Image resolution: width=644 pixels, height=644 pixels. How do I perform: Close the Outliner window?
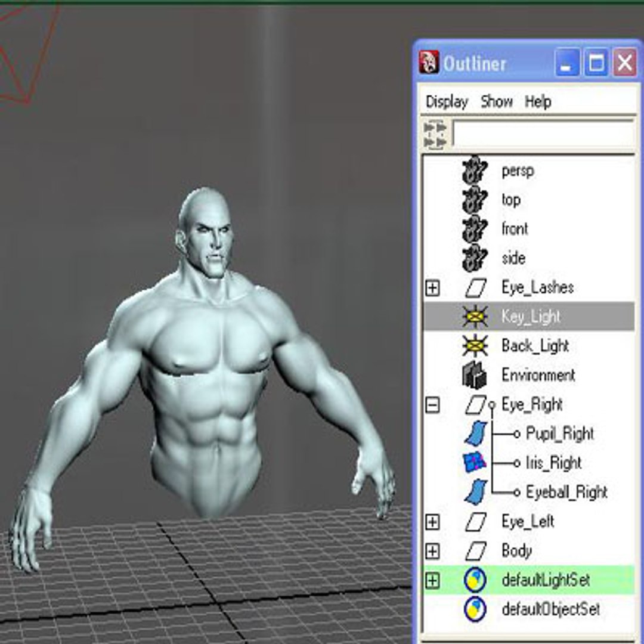[x=625, y=63]
